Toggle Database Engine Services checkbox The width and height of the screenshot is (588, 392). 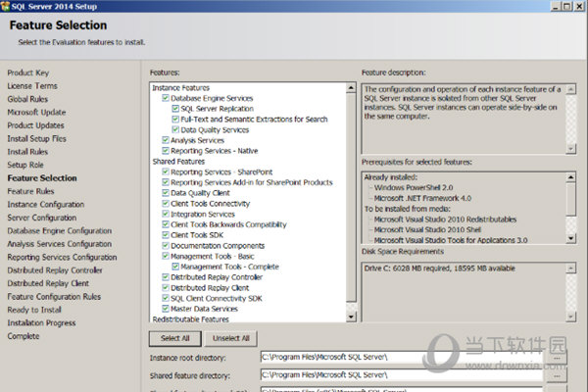tap(166, 98)
